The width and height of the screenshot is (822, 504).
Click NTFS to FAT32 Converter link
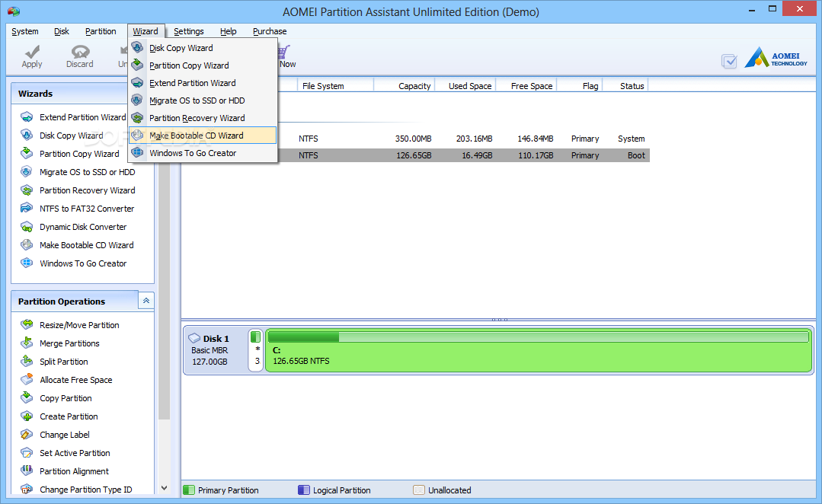87,209
